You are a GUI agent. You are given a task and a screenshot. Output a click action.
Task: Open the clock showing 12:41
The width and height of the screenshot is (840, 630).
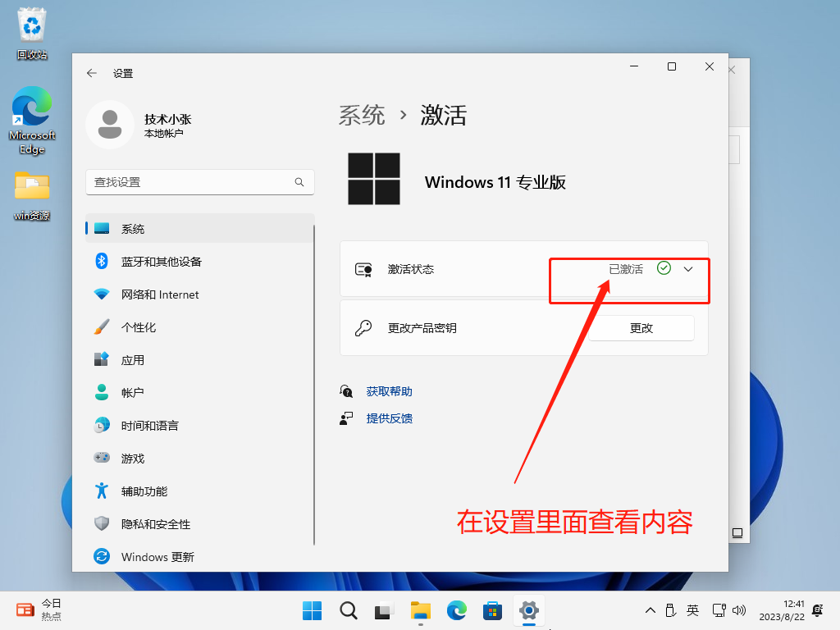782,610
